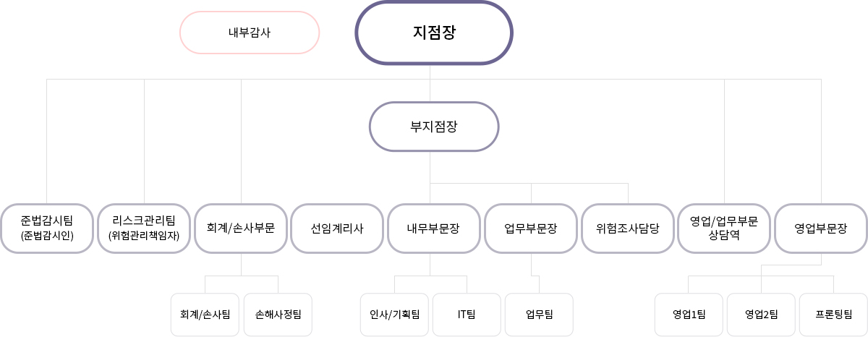Select the 선임계리사 box

tap(337, 229)
